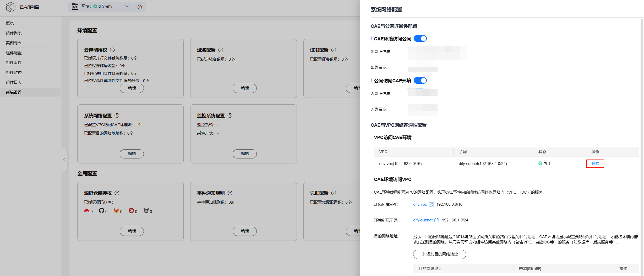This screenshot has height=276, width=644.
Task: Click the 状态 column header
Action: [x=542, y=152]
